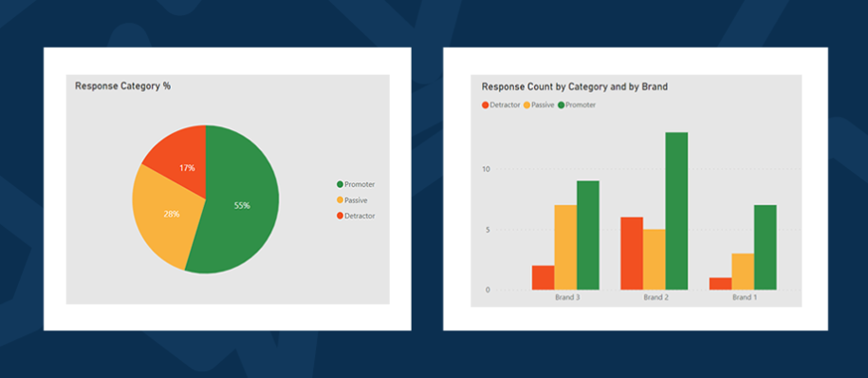Click the 10 value on y-axis
The width and height of the screenshot is (868, 378).
(486, 169)
